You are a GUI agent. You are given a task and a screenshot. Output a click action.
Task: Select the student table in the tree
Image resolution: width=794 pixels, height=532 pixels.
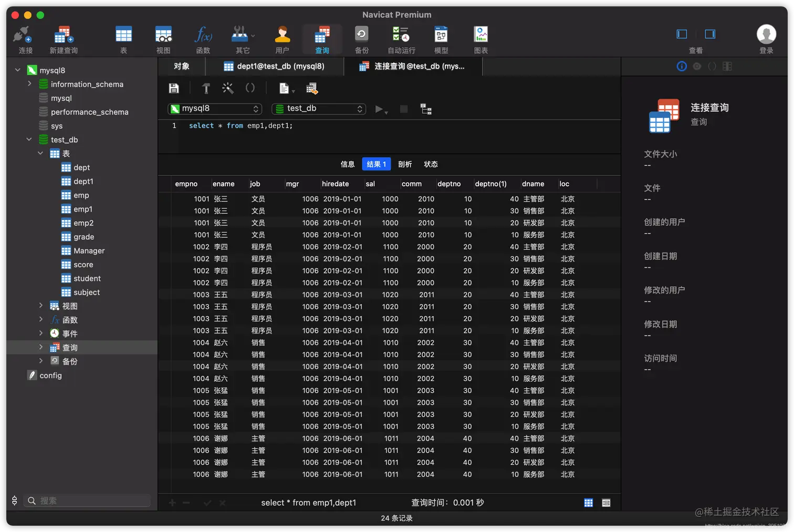tap(87, 279)
